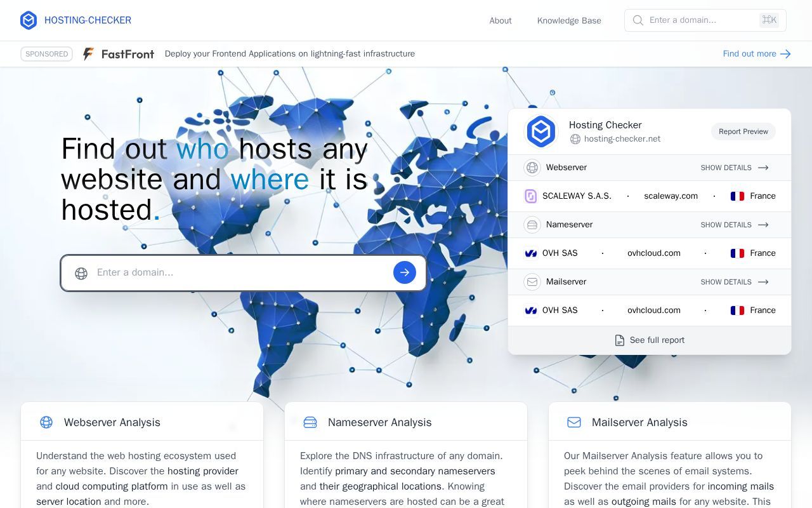Click the FastFront lightning logo icon
This screenshot has width=812, height=508.
point(88,54)
